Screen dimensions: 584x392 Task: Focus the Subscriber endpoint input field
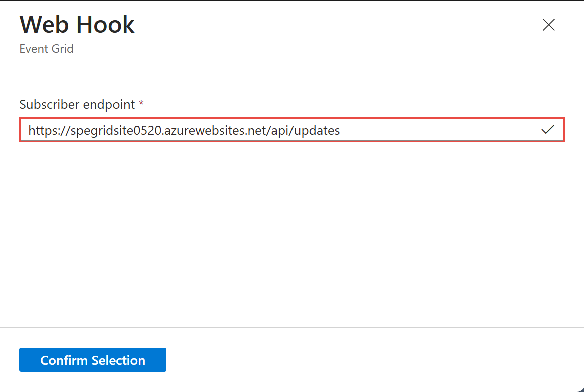point(280,130)
